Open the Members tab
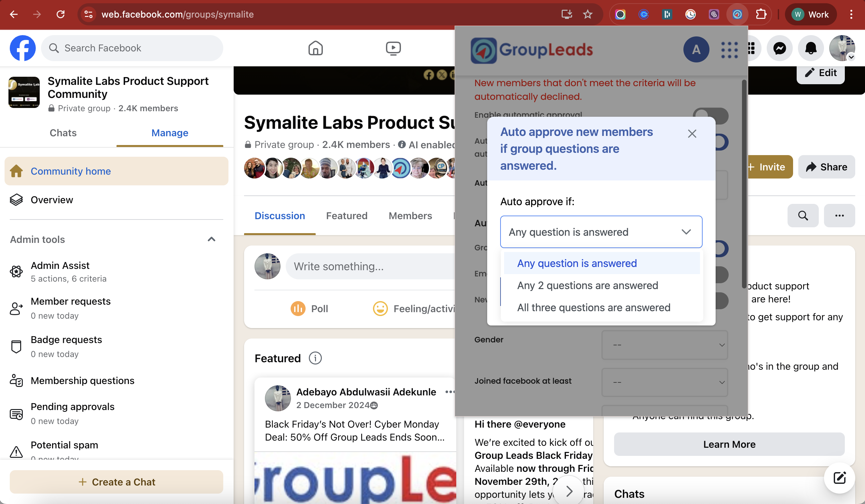 pyautogui.click(x=410, y=216)
